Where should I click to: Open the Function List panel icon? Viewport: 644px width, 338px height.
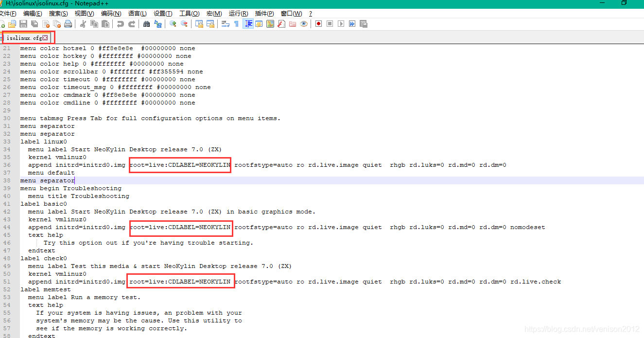click(281, 24)
